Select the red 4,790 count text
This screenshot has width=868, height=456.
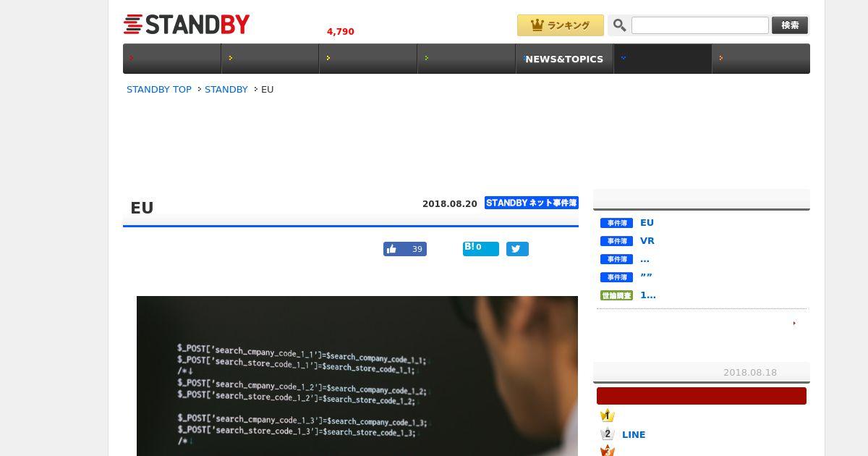click(341, 32)
